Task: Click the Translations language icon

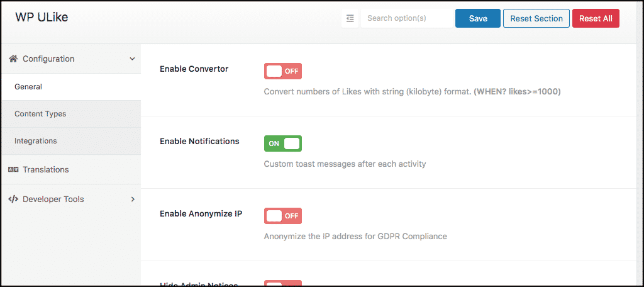Action: (x=13, y=169)
